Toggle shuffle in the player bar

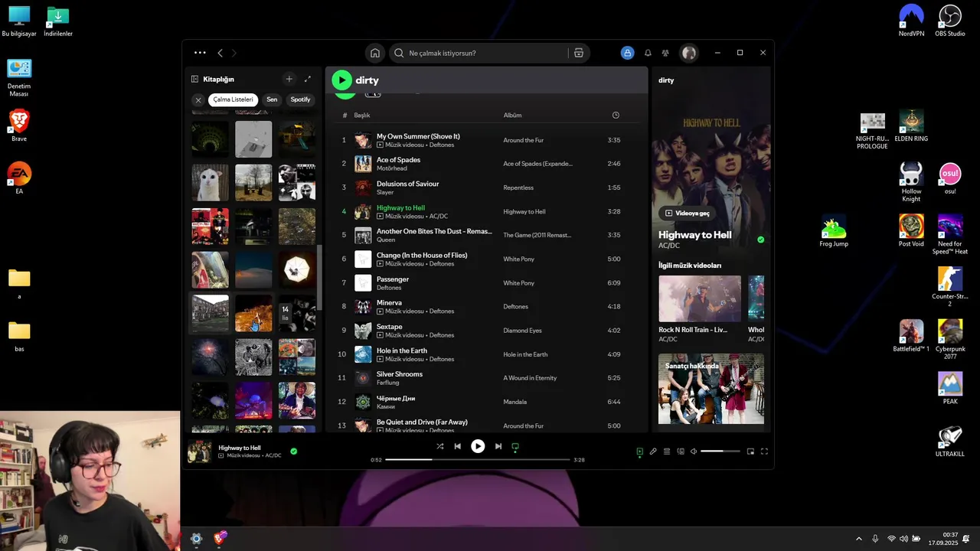pos(439,446)
